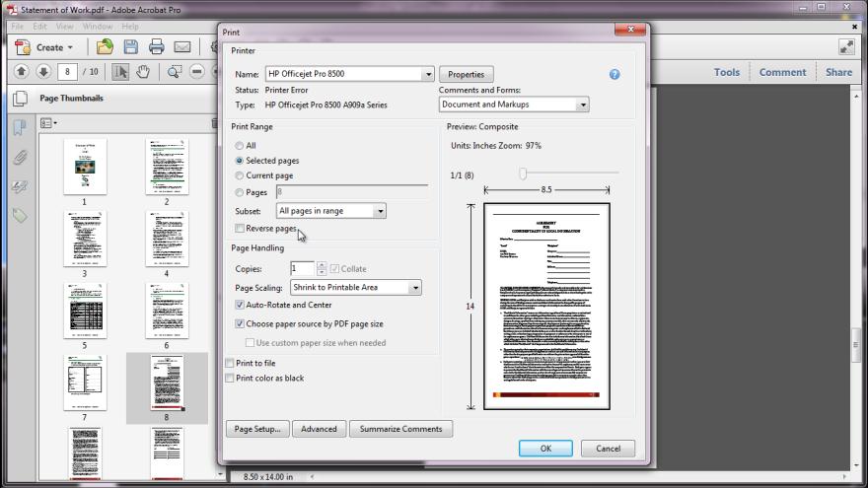Choose the Select tool cursor icon
The image size is (868, 488).
120,71
